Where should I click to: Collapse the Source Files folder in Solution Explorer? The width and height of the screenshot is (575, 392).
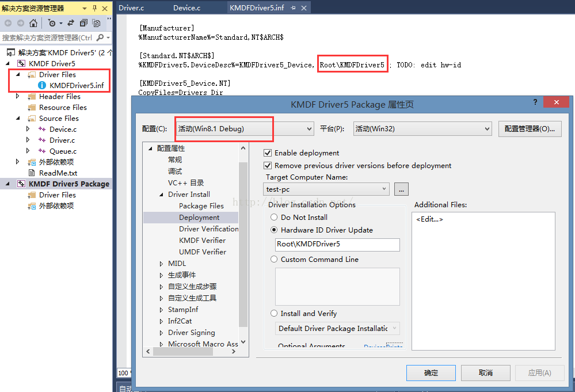(x=18, y=118)
